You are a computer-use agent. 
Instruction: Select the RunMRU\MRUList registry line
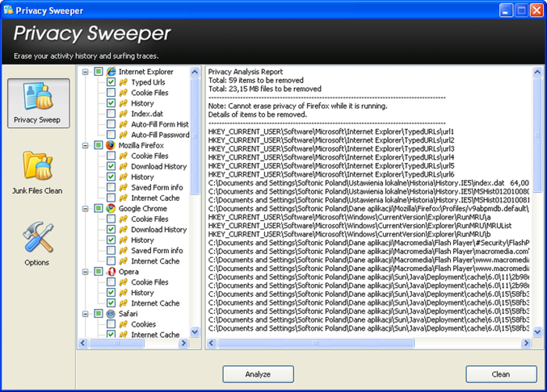point(360,225)
